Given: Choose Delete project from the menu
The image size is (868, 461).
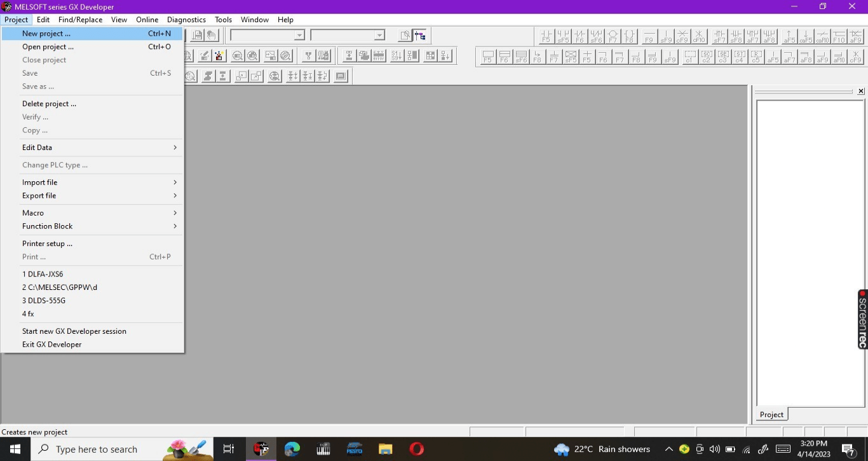Looking at the screenshot, I should [93, 104].
